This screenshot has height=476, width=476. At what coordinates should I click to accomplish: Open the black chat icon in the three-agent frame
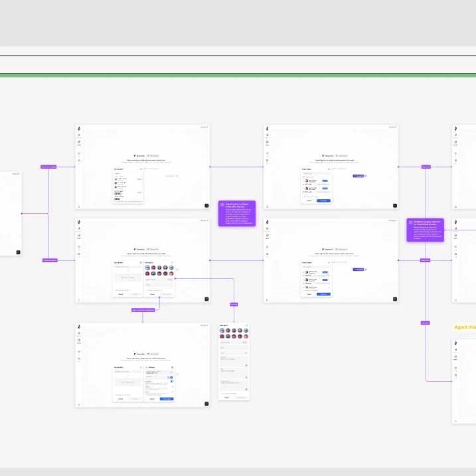pos(395,299)
